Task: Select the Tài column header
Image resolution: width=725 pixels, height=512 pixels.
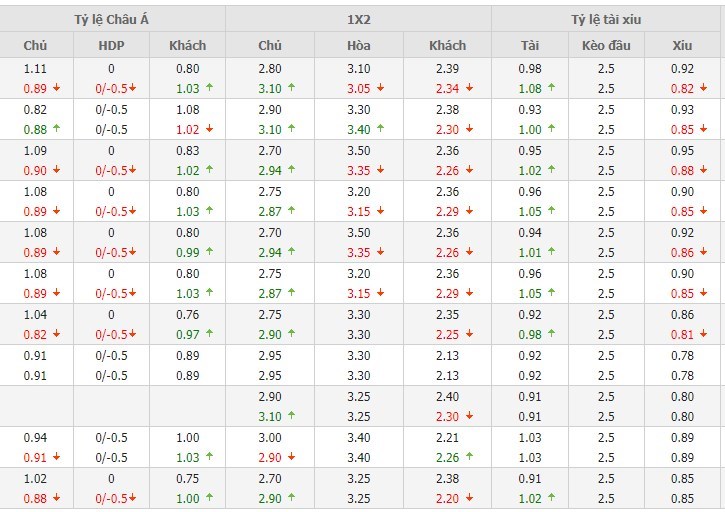Action: click(530, 45)
